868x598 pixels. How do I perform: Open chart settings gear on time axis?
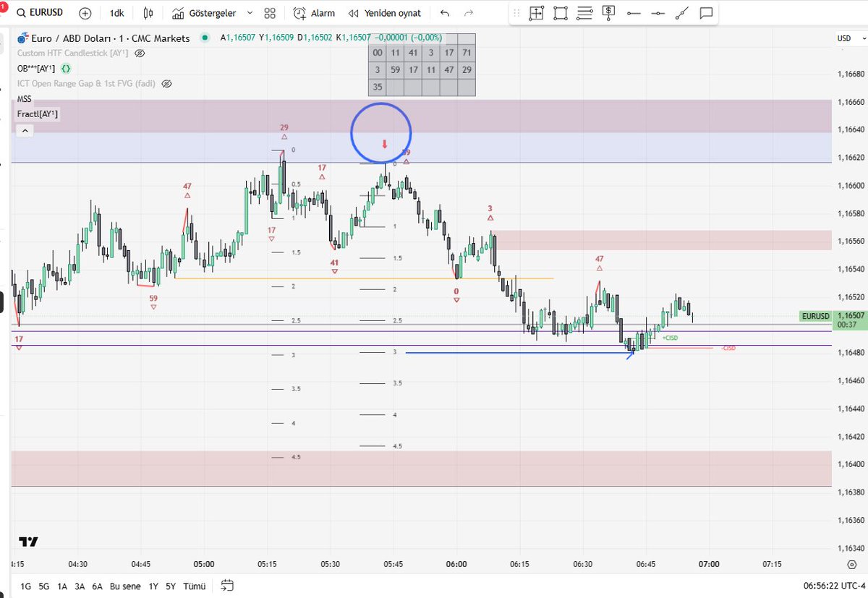pos(853,564)
